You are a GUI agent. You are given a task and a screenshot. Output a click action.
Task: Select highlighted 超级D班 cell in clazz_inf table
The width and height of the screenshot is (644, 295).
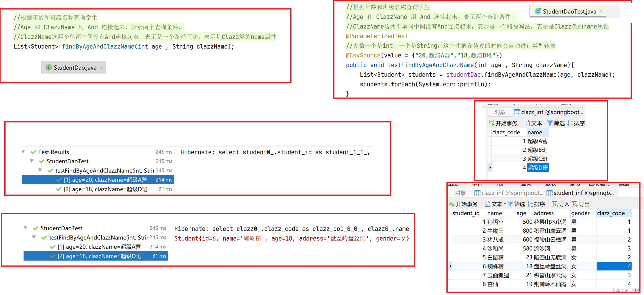pos(538,168)
